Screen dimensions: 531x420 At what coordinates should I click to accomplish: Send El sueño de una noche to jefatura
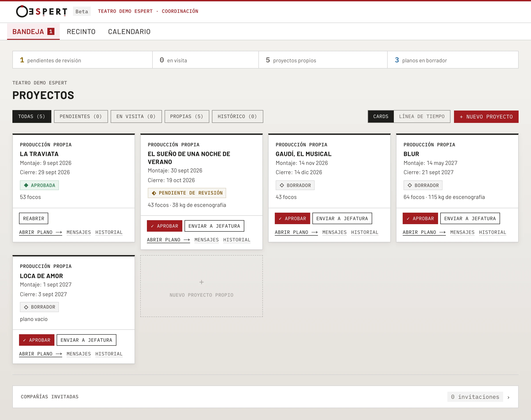pos(214,226)
